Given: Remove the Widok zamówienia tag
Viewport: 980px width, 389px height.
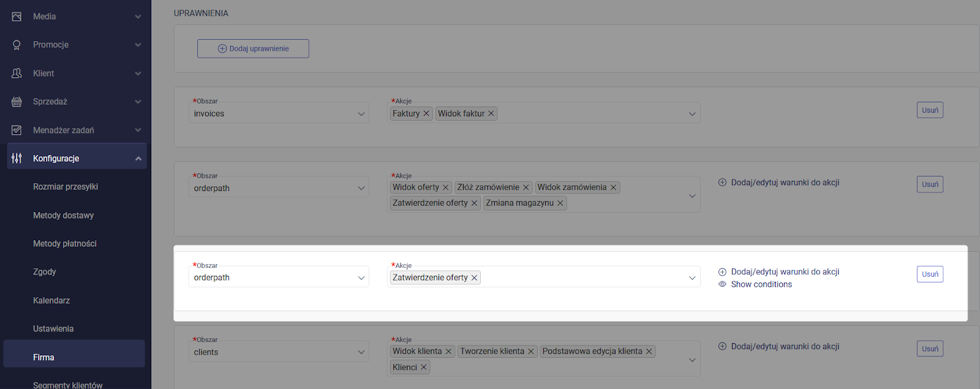Looking at the screenshot, I should point(613,187).
